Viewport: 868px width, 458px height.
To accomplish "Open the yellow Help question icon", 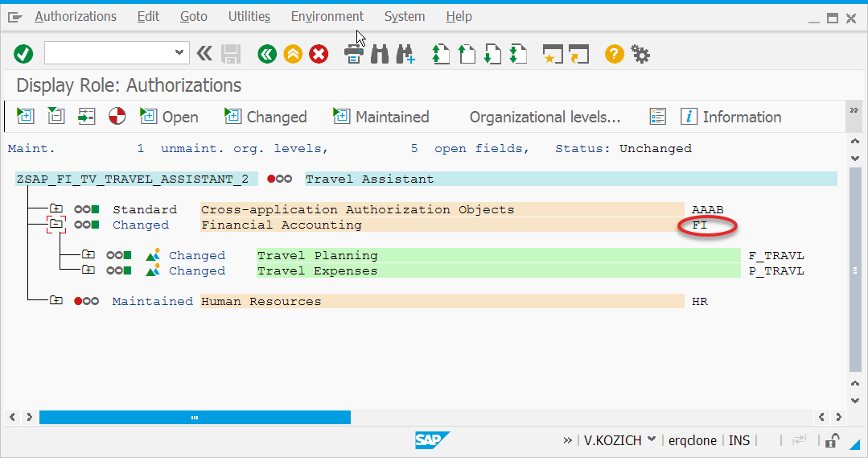I will (x=615, y=54).
